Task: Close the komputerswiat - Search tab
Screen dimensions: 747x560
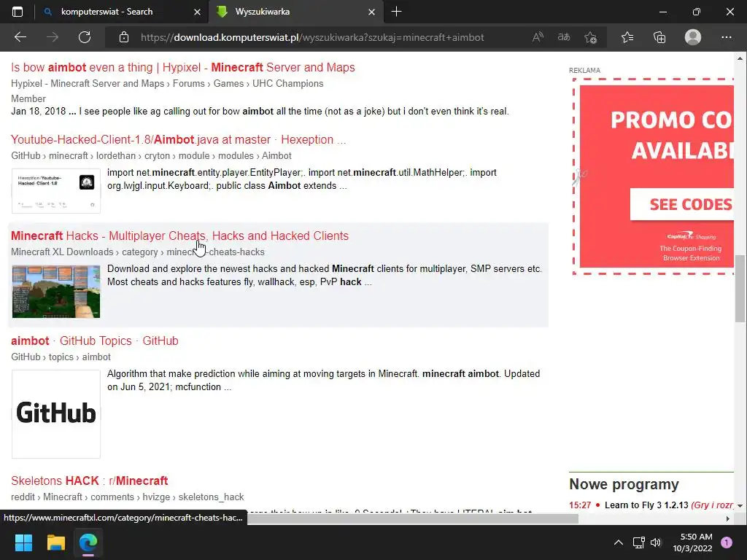Action: (197, 12)
